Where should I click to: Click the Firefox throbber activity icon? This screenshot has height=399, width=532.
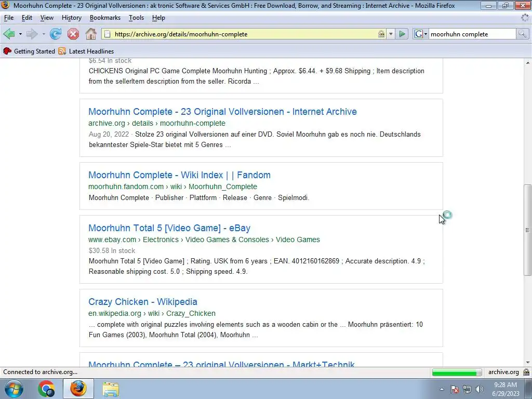tap(525, 18)
